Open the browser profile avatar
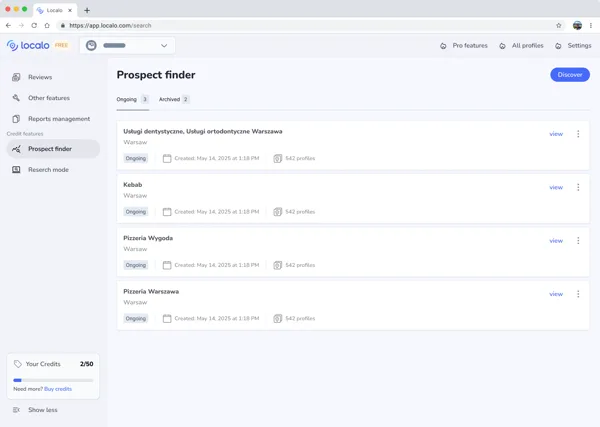Viewport: 600px width, 427px height. pos(577,25)
